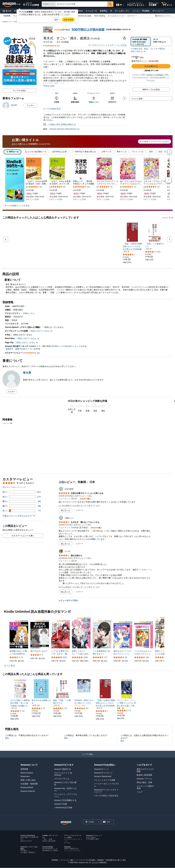Click the orange 注文を確定する button
Screen dimensions: 175x868
tap(151, 66)
